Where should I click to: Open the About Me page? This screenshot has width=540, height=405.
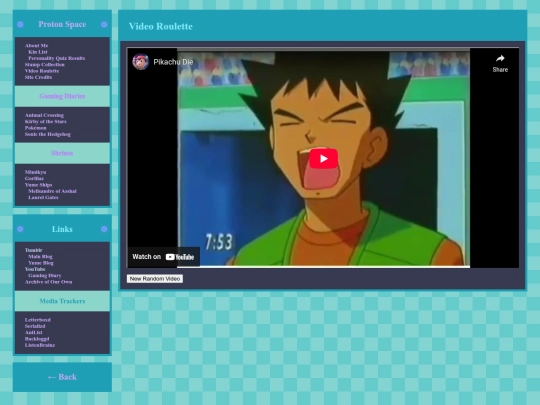[36, 45]
